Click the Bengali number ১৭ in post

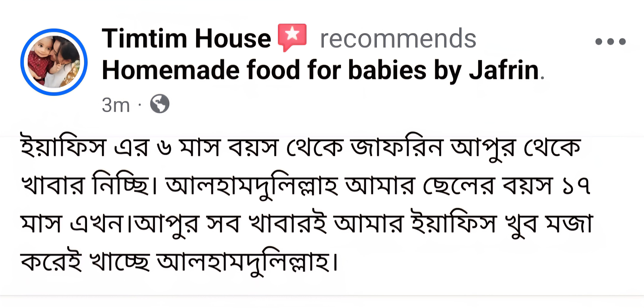576,186
